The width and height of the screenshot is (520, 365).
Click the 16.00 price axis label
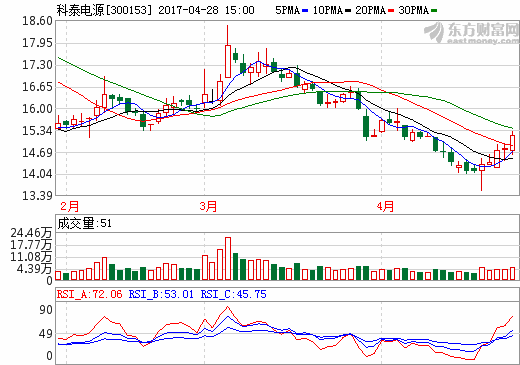[37, 109]
